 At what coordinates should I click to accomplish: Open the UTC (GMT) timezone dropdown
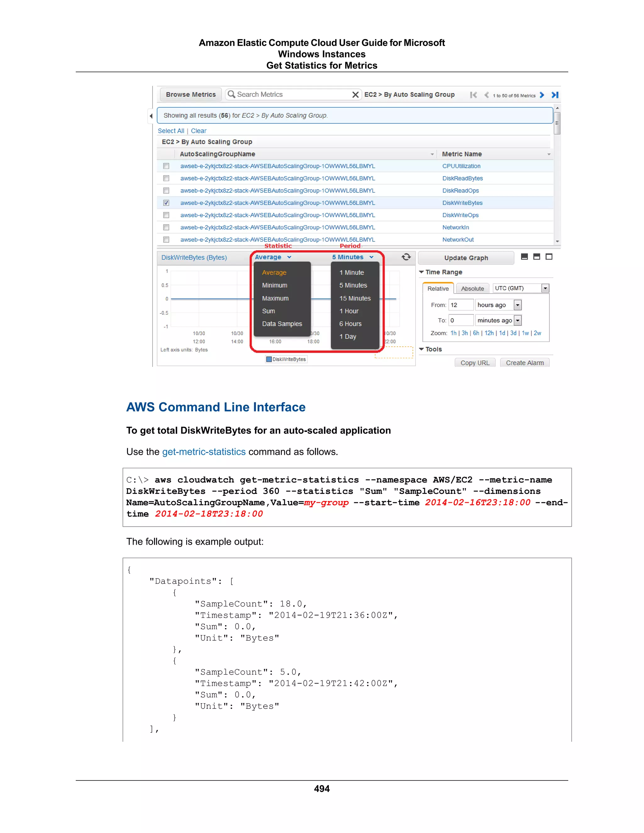pos(521,288)
